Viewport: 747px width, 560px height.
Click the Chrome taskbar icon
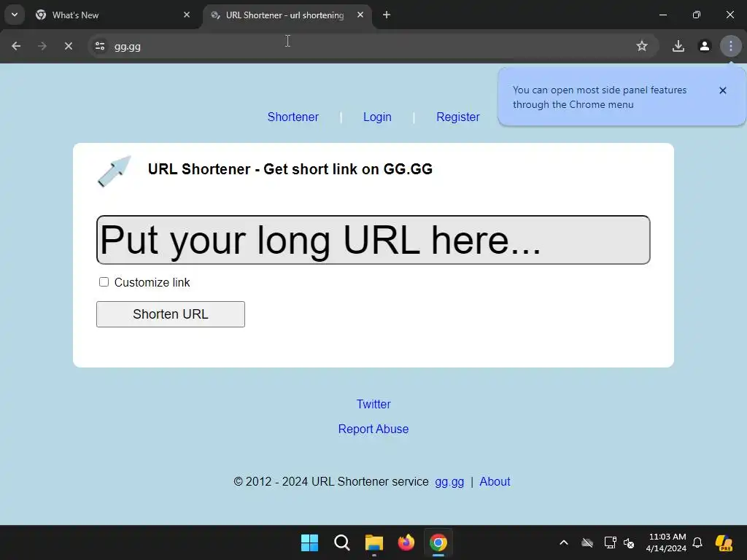pos(438,542)
